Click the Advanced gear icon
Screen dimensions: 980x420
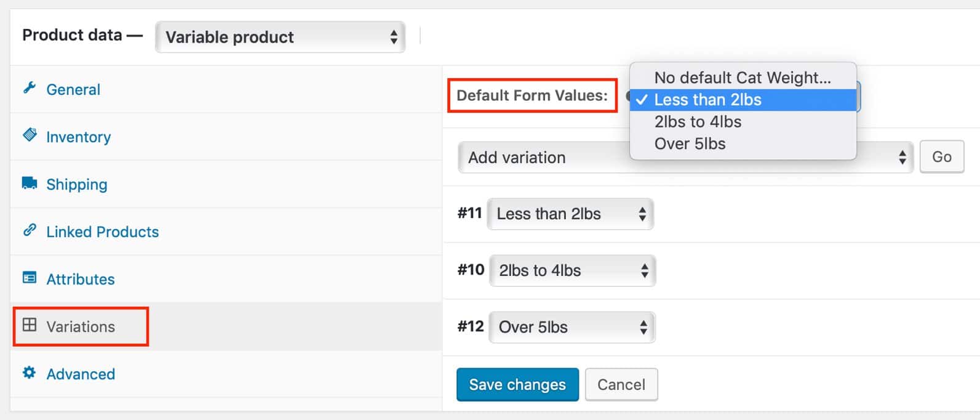[x=30, y=373]
